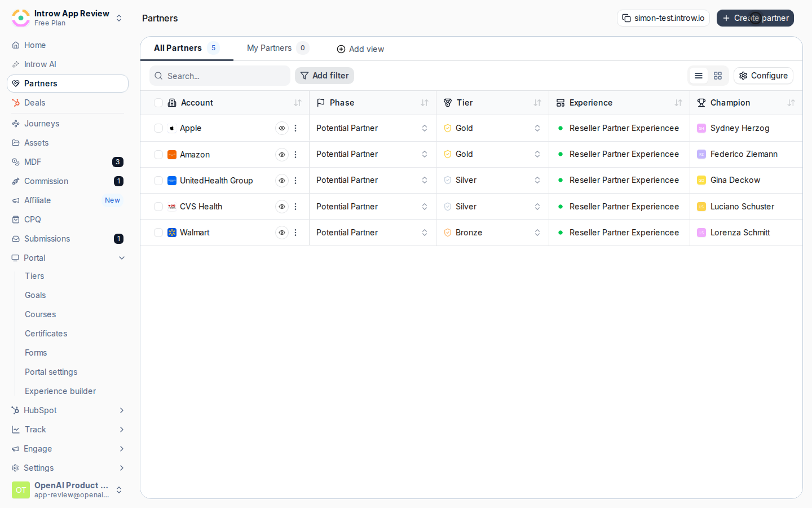Image resolution: width=812 pixels, height=508 pixels.
Task: Switch to the All Partners tab
Action: point(187,48)
